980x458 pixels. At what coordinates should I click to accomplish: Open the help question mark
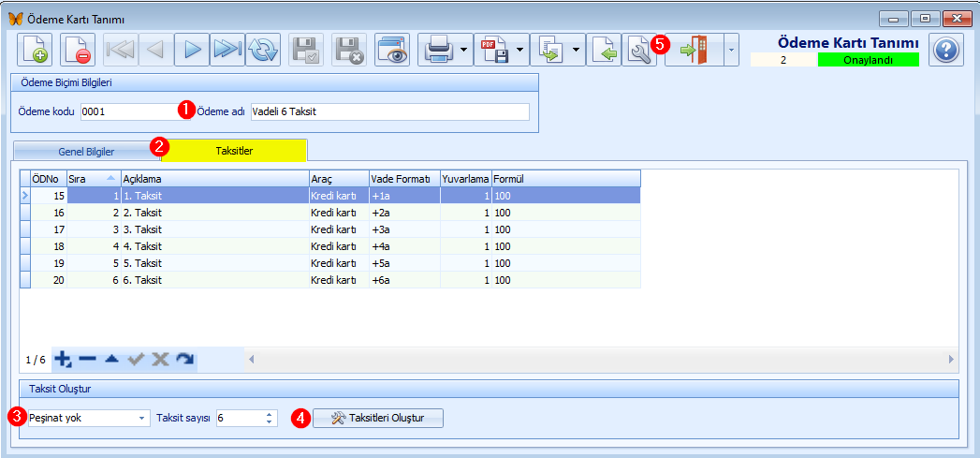pyautogui.click(x=946, y=50)
